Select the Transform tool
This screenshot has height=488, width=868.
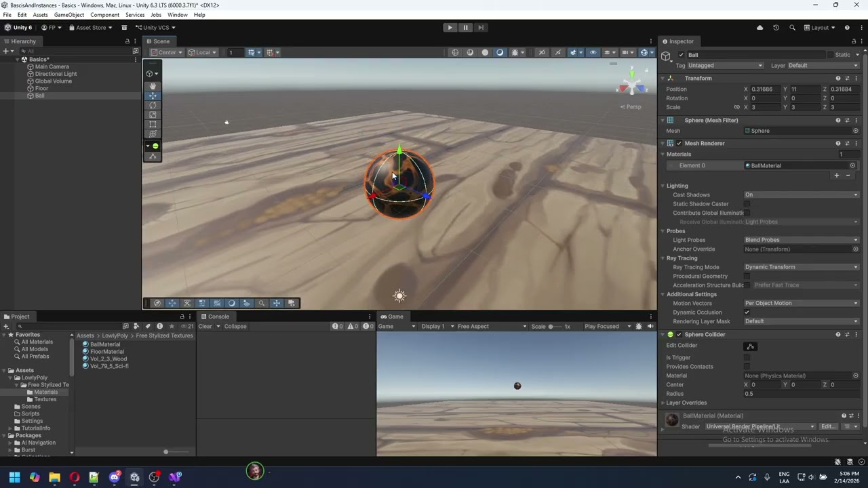pyautogui.click(x=153, y=134)
